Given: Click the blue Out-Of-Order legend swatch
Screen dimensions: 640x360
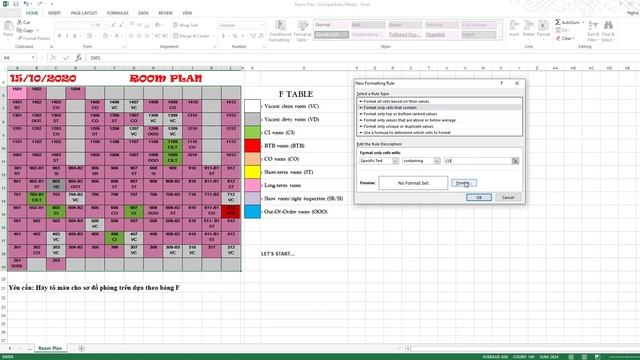Looking at the screenshot, I should pos(252,211).
